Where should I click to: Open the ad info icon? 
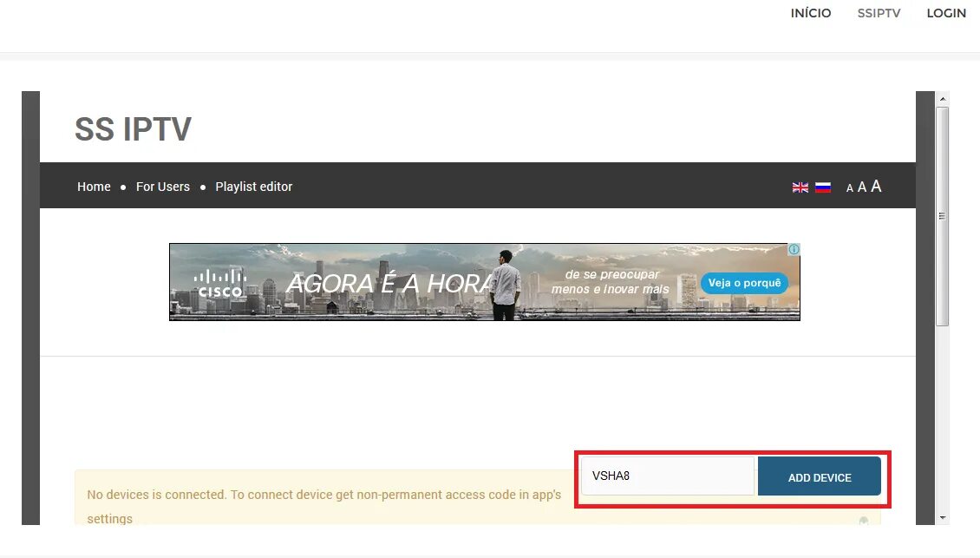pos(794,249)
